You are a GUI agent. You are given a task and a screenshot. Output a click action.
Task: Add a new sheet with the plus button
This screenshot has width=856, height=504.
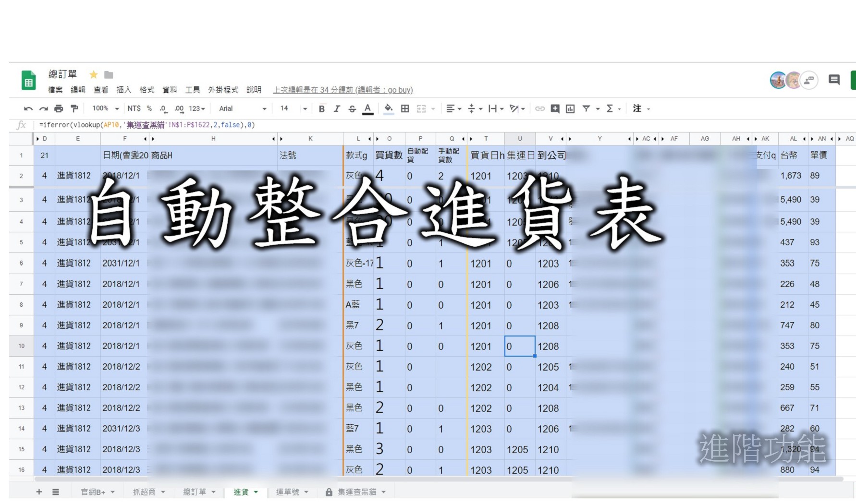click(38, 492)
